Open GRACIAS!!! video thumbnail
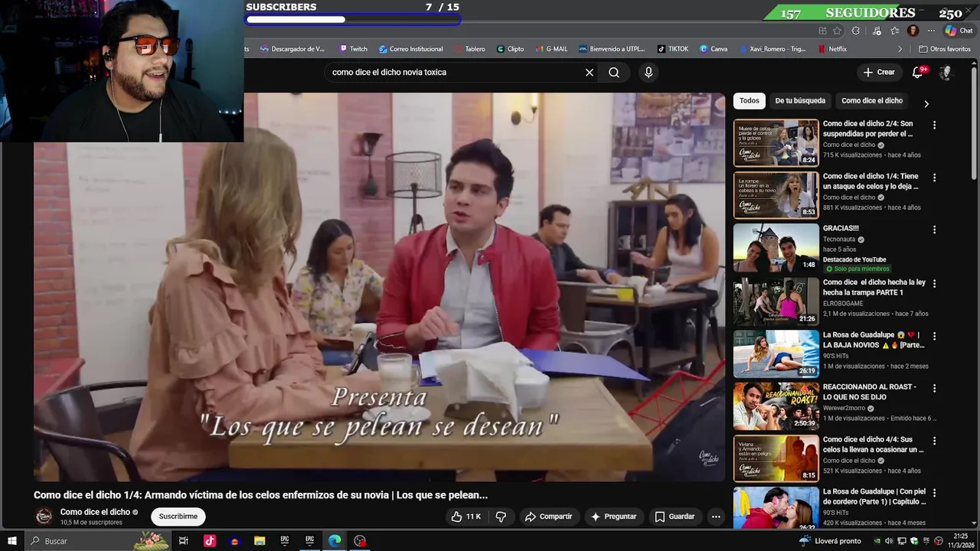The width and height of the screenshot is (980, 551). (x=776, y=248)
